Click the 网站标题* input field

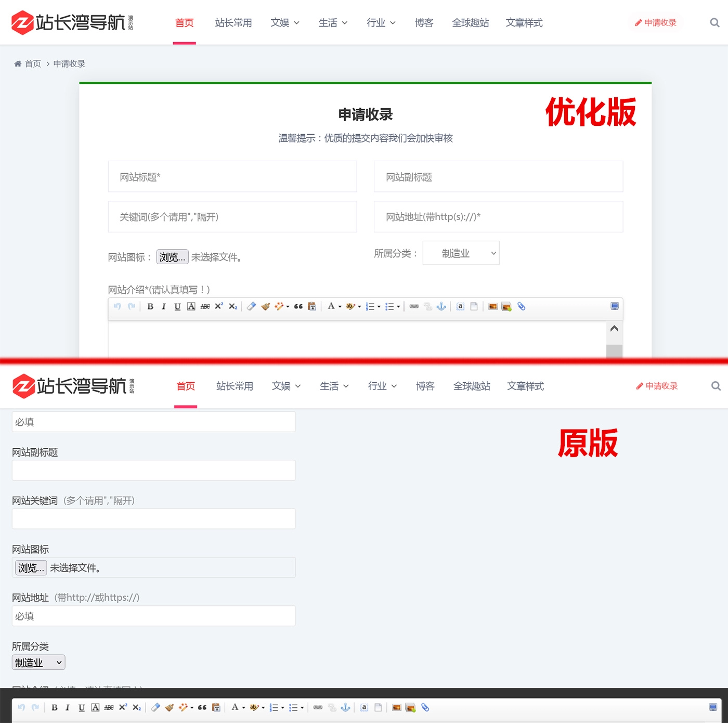pyautogui.click(x=232, y=177)
